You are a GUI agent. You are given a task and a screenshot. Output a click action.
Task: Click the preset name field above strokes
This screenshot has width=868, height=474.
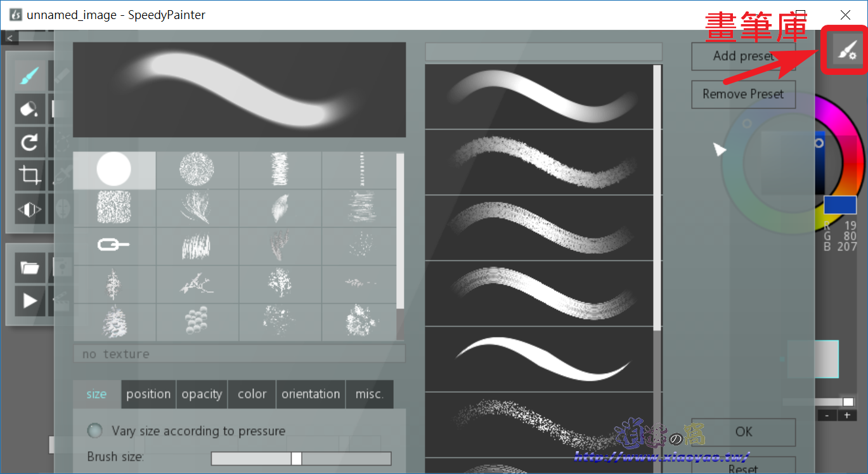tap(543, 52)
